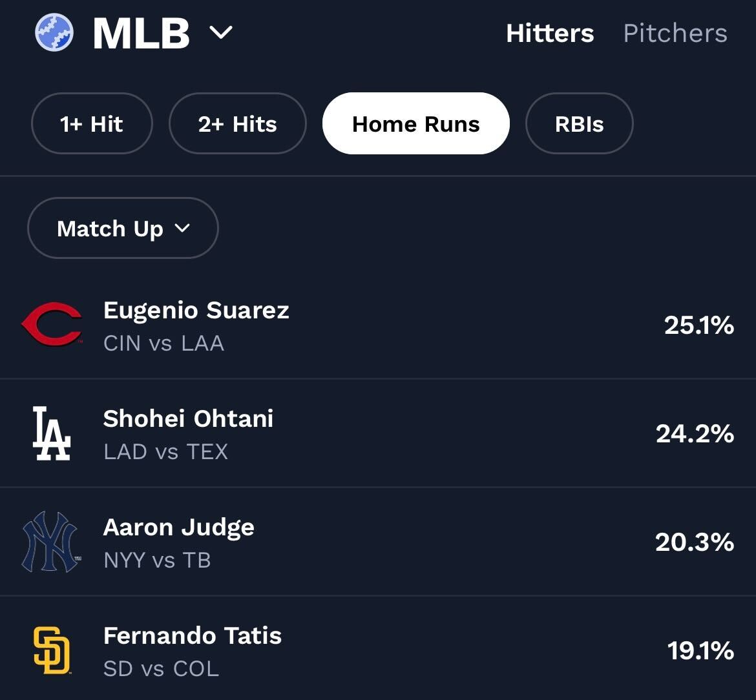The height and width of the screenshot is (700, 756).
Task: Open Shohei Ohtani player name
Action: tap(188, 418)
